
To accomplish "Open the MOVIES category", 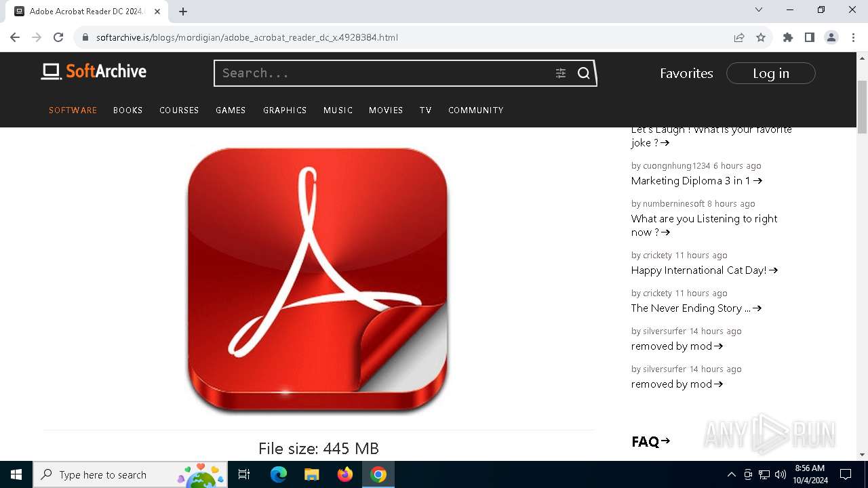I will tap(386, 110).
